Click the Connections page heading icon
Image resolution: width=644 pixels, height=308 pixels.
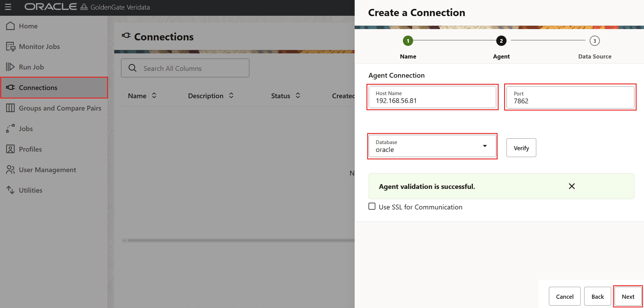(x=126, y=35)
